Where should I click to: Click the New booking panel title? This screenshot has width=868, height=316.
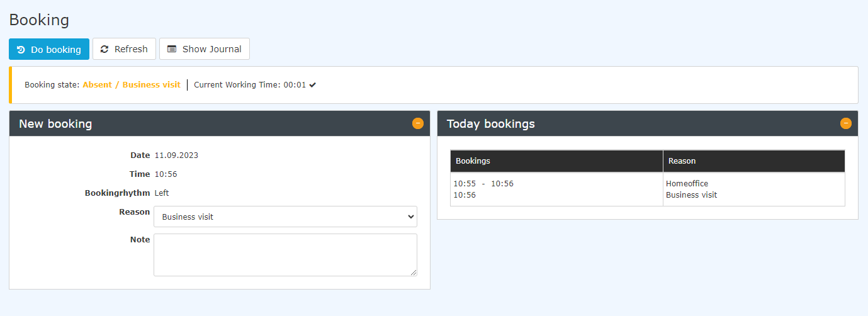tap(55, 124)
